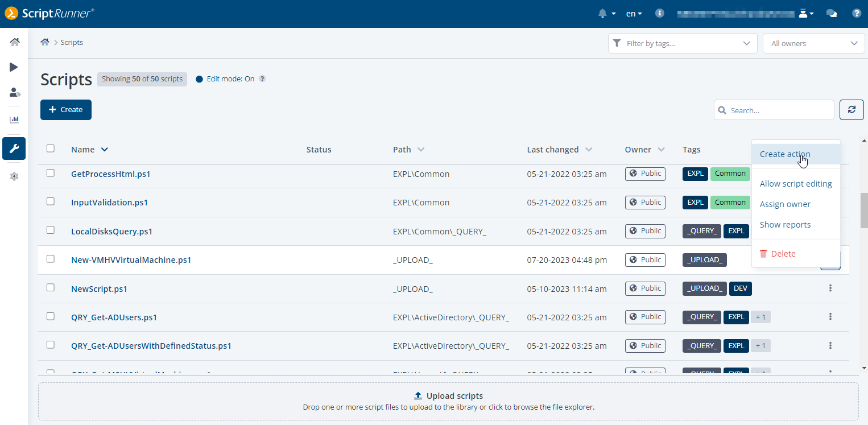868x425 pixels.
Task: Open the chat messages icon in header
Action: (x=831, y=14)
